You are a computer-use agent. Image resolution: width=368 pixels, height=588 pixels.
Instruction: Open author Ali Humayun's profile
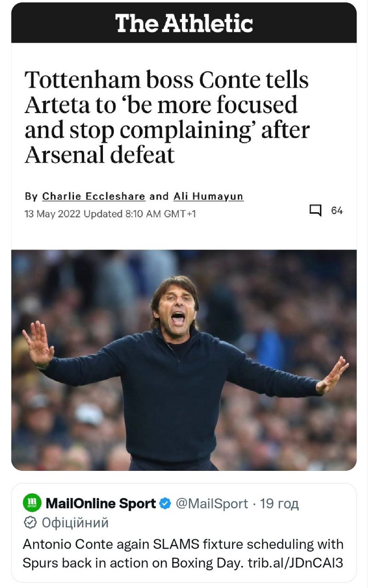[x=208, y=196]
